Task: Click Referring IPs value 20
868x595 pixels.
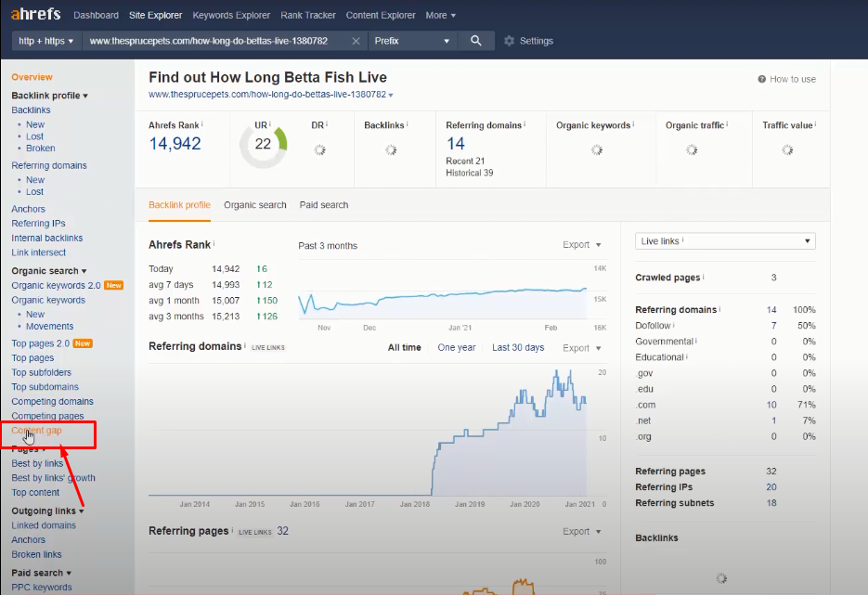Action: 771,487
